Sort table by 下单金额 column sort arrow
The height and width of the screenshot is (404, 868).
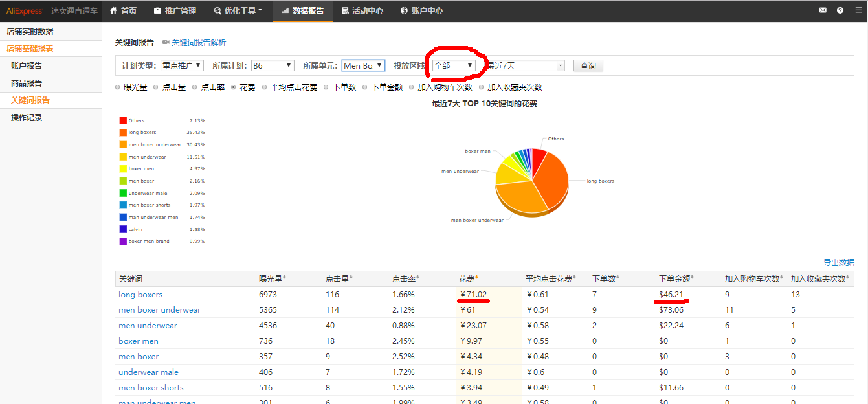pos(692,278)
